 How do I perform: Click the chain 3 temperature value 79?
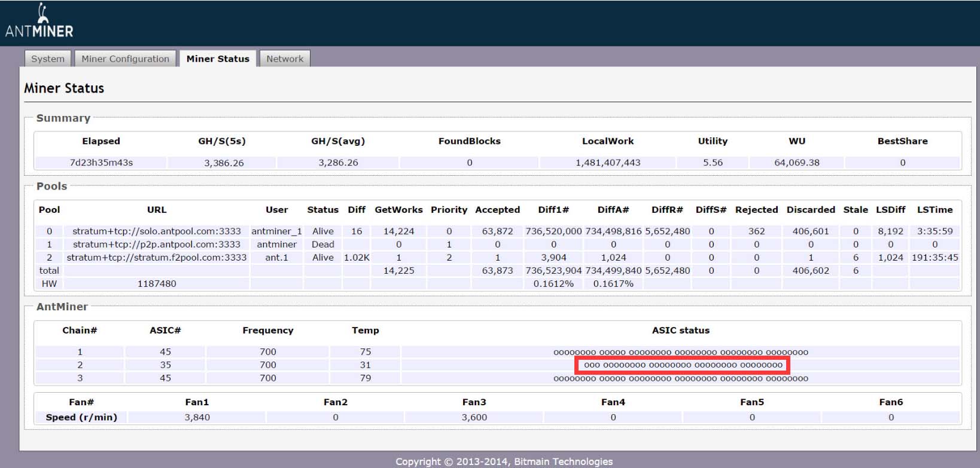click(365, 378)
